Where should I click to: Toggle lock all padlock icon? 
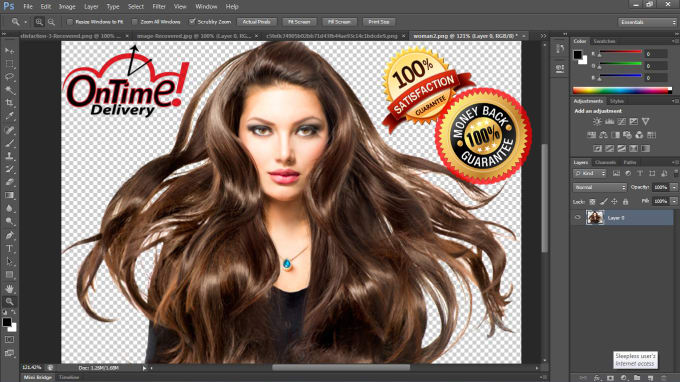[625, 202]
